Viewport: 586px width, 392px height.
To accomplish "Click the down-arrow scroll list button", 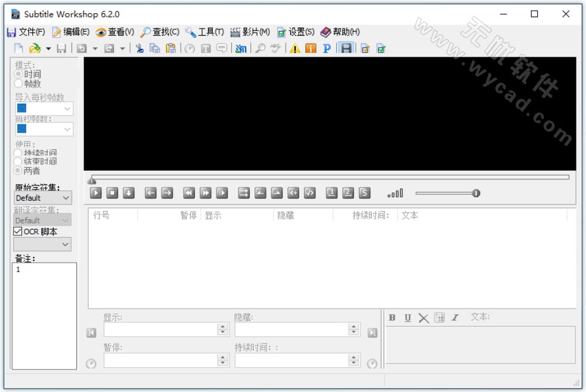I will [129, 192].
